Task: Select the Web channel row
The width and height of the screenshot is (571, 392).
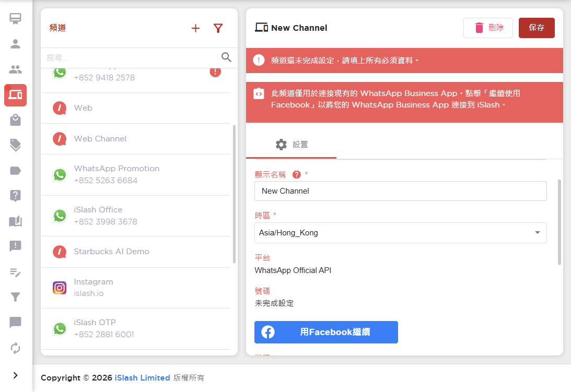Action: point(136,108)
